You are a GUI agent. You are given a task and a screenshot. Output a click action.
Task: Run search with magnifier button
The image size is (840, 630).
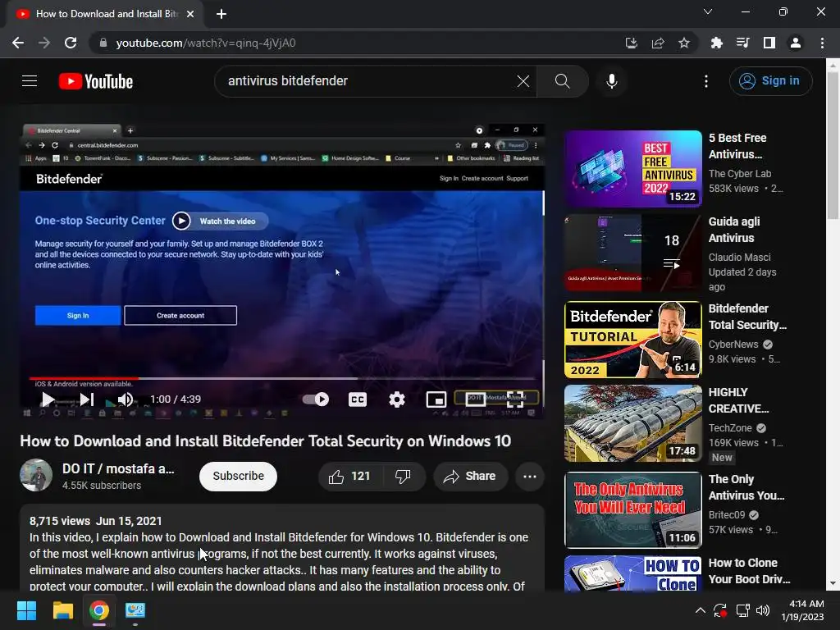point(562,81)
